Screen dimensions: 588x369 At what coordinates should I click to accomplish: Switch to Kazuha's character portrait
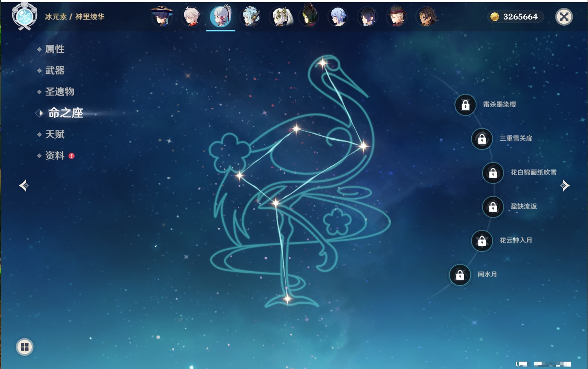click(x=191, y=17)
